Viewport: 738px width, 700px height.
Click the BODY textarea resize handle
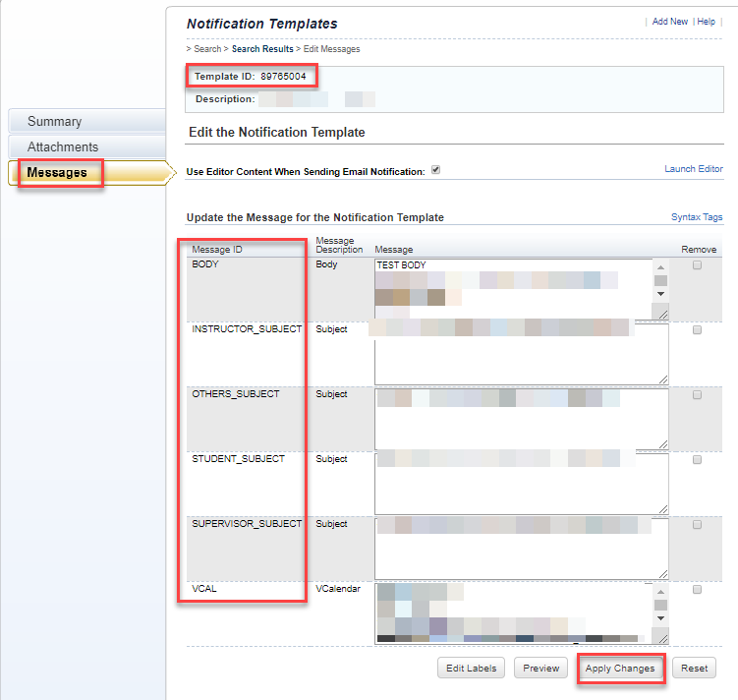click(x=662, y=314)
